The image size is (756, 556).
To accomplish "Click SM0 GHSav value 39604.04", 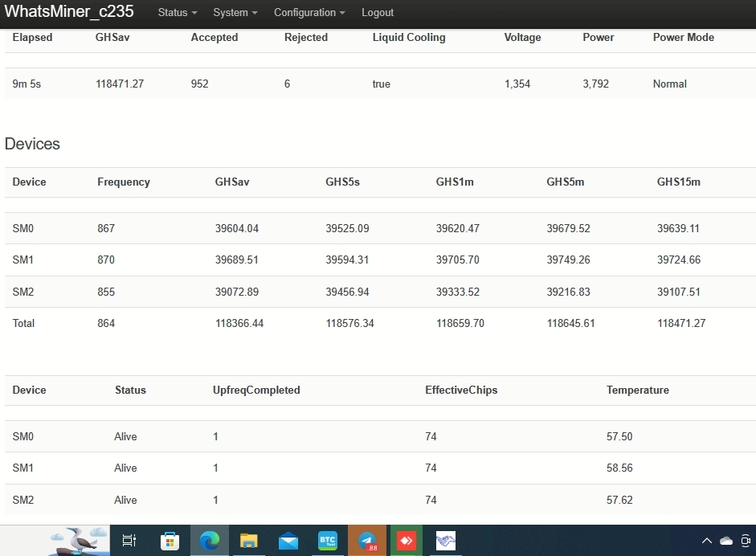I will coord(237,228).
